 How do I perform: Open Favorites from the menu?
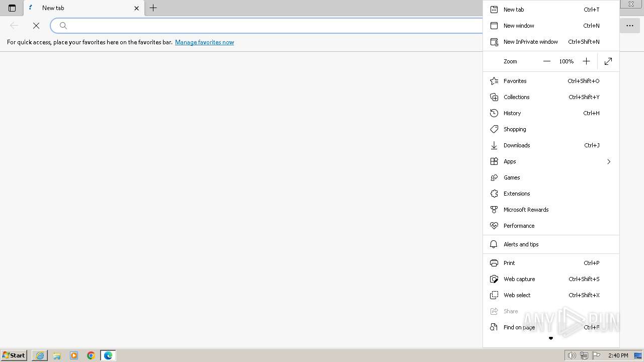click(x=551, y=81)
